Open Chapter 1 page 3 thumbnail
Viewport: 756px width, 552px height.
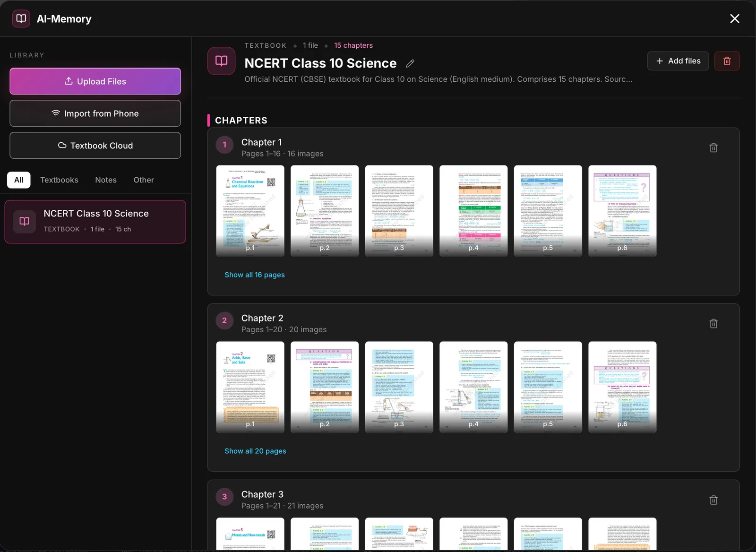pos(399,211)
